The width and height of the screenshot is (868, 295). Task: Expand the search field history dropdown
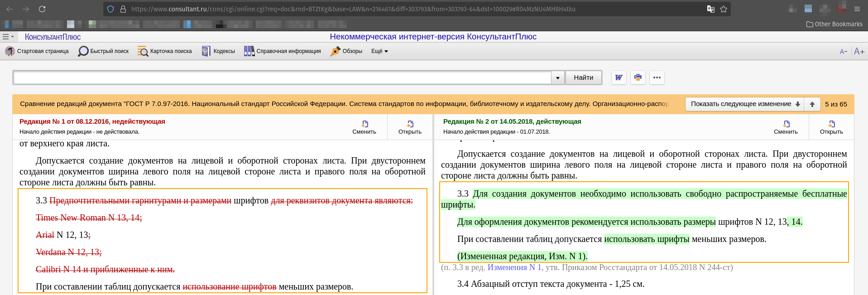click(x=558, y=78)
